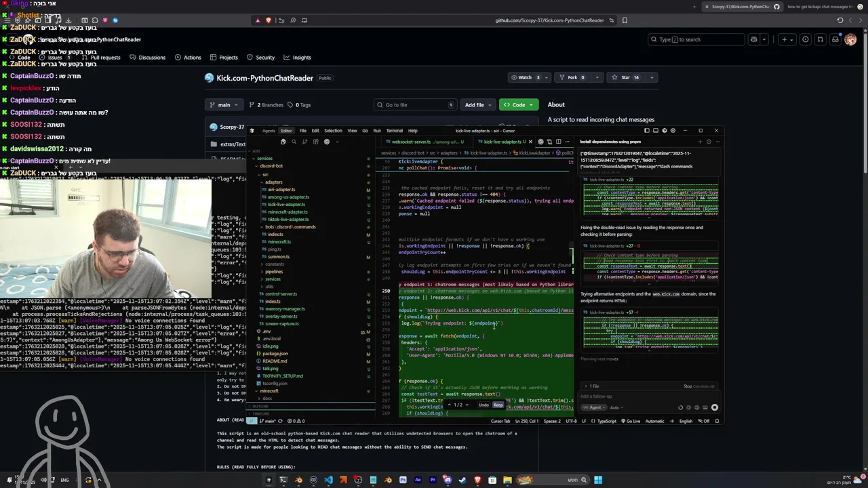Image resolution: width=868 pixels, height=488 pixels.
Task: Click Go Live in Cursor status bar
Action: 631,421
